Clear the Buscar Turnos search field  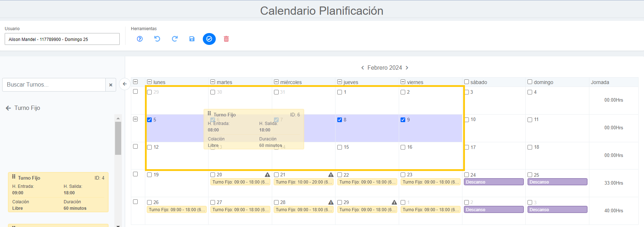111,85
